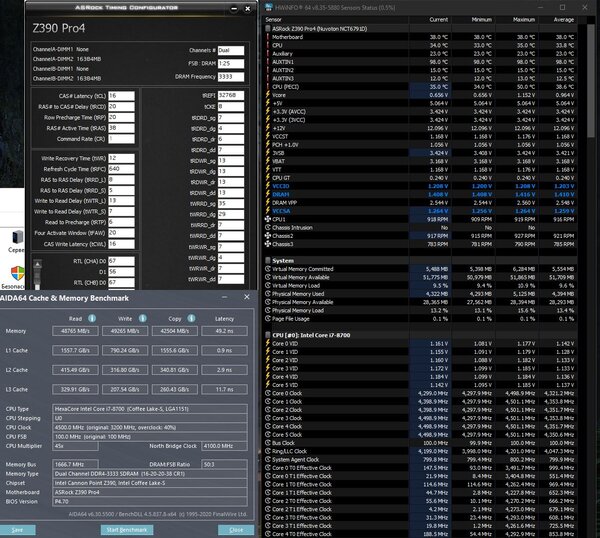
Task: Click the CAS Write Latency (tCWL) field
Action: point(121,244)
